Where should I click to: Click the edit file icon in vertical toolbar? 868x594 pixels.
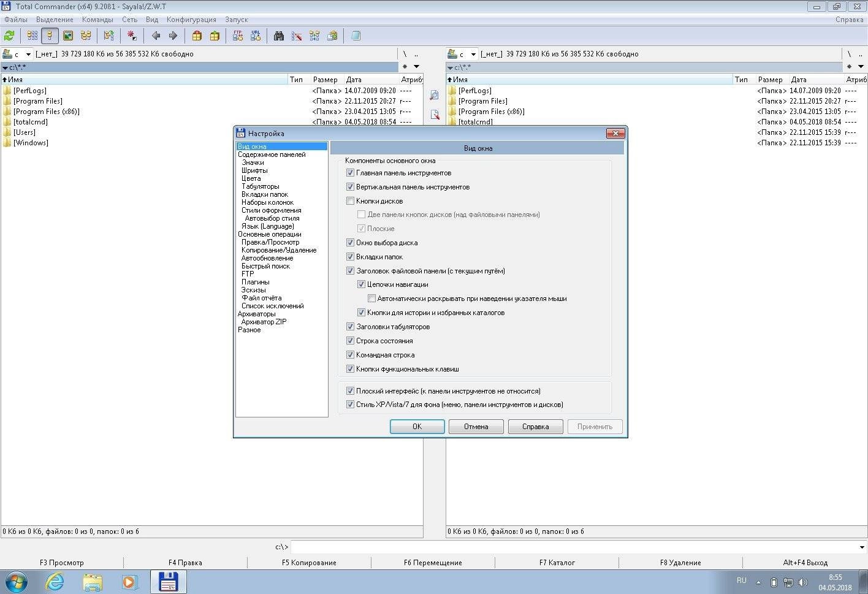[x=435, y=115]
